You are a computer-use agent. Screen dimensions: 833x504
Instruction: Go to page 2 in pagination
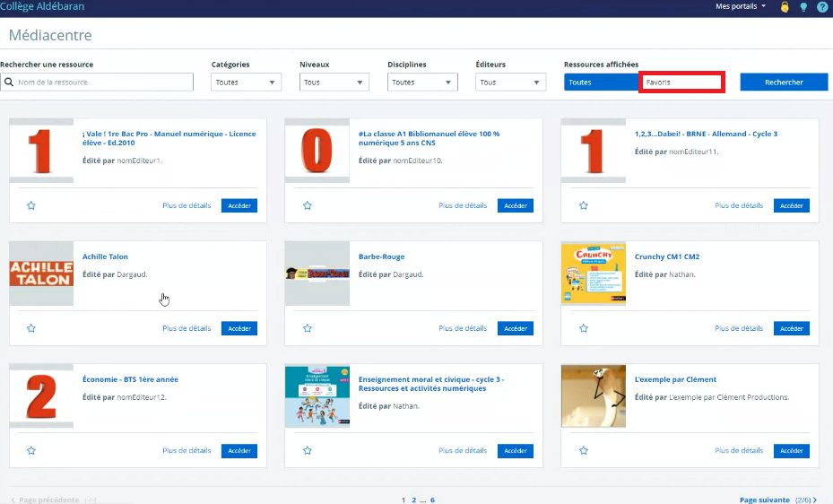click(414, 500)
